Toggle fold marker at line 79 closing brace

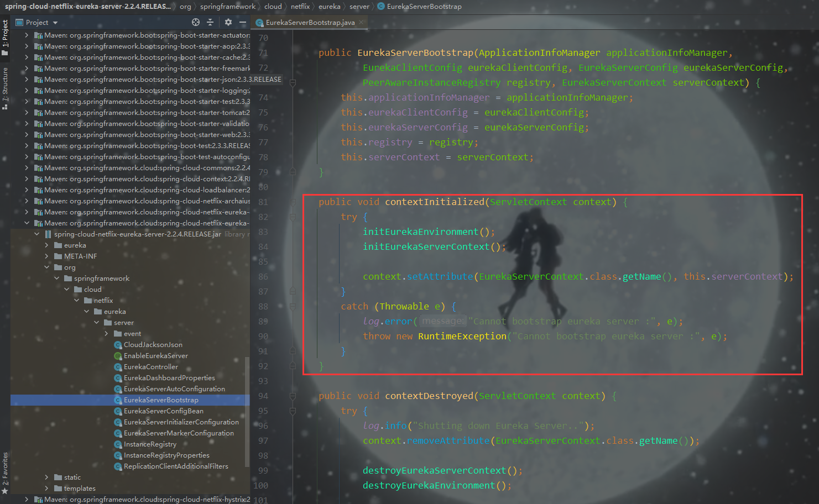(x=293, y=172)
